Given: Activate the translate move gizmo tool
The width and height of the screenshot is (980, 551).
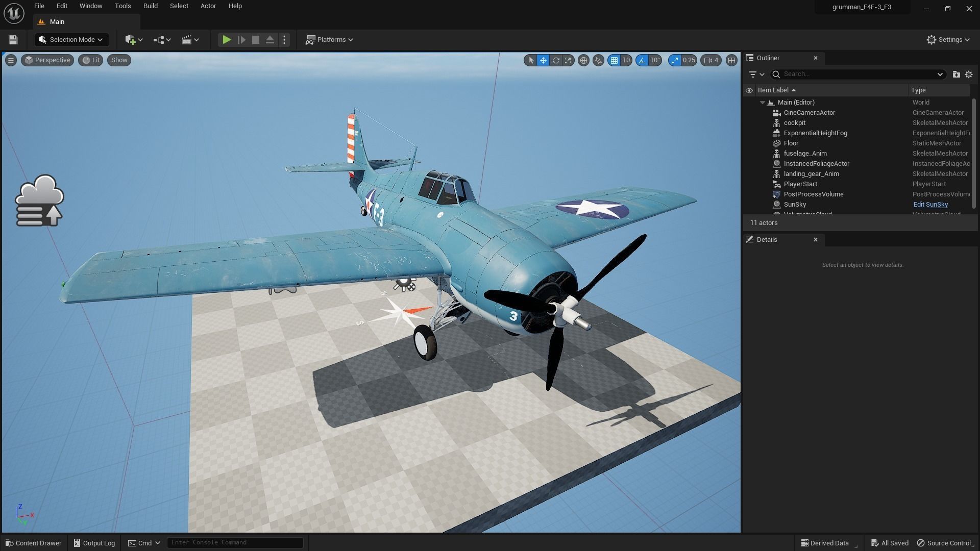Looking at the screenshot, I should pyautogui.click(x=543, y=60).
